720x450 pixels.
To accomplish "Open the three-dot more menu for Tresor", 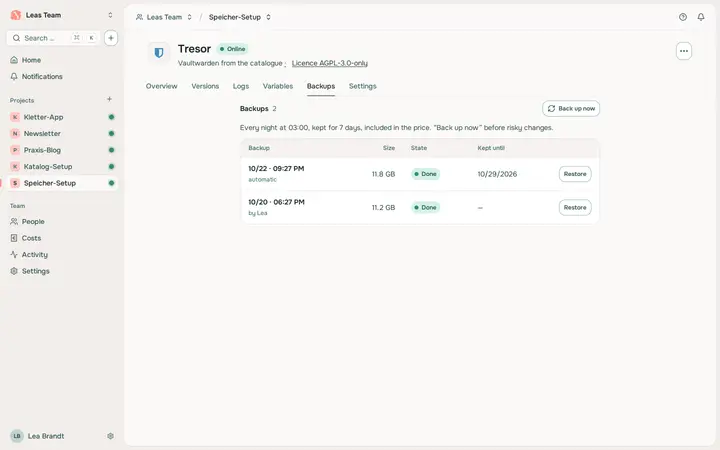I will (684, 51).
